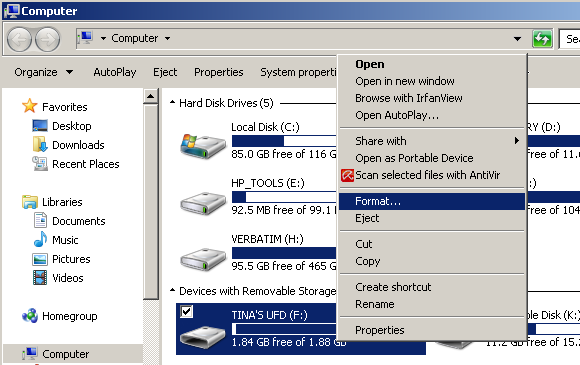
Task: Select Open as Portable Device
Action: [432, 158]
